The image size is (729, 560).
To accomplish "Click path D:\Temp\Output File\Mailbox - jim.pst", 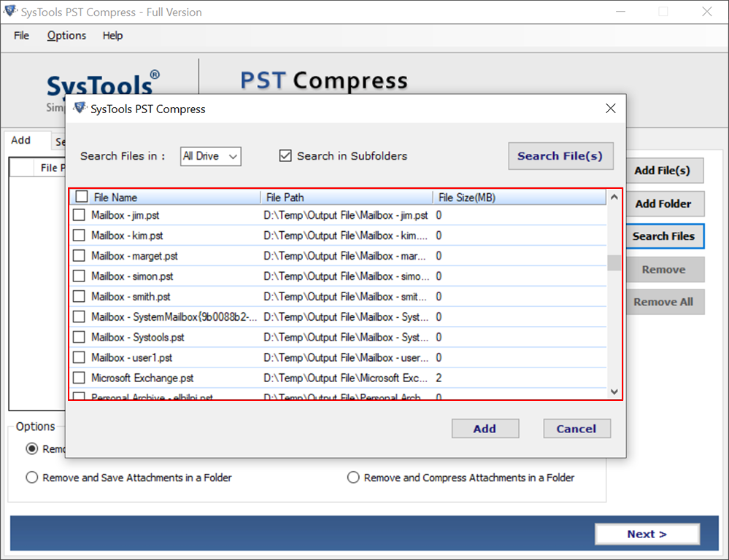I will pyautogui.click(x=345, y=215).
